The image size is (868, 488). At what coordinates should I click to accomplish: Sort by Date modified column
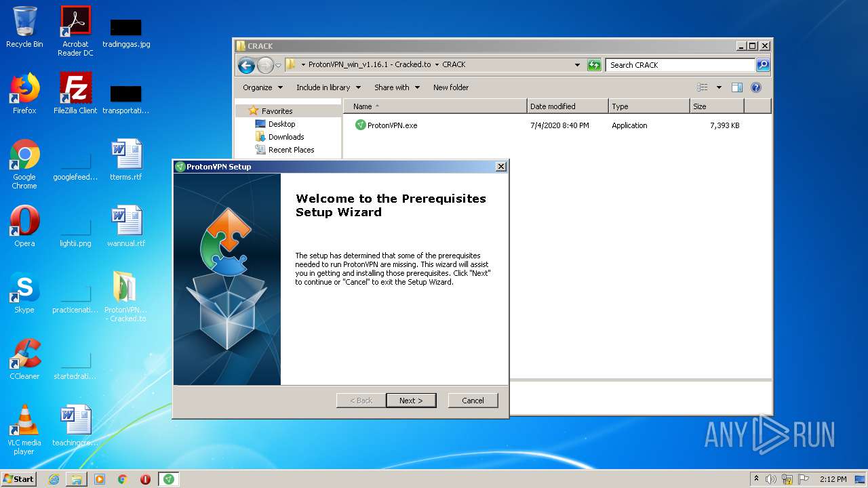click(568, 106)
